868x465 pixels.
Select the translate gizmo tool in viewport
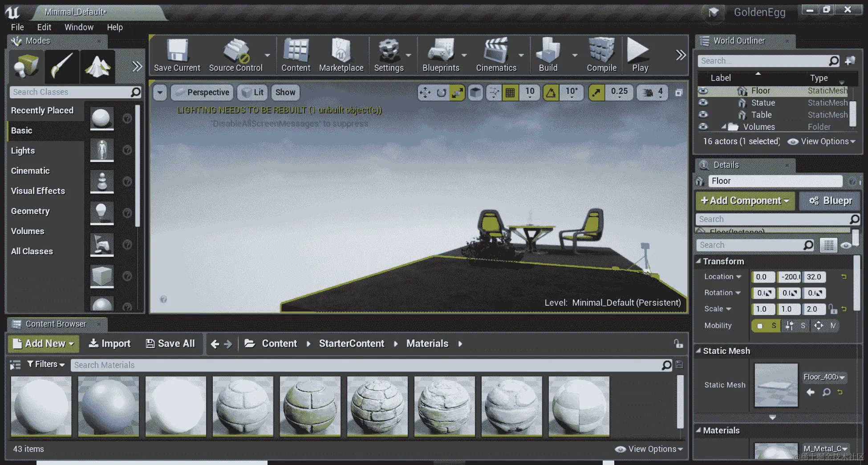click(425, 93)
